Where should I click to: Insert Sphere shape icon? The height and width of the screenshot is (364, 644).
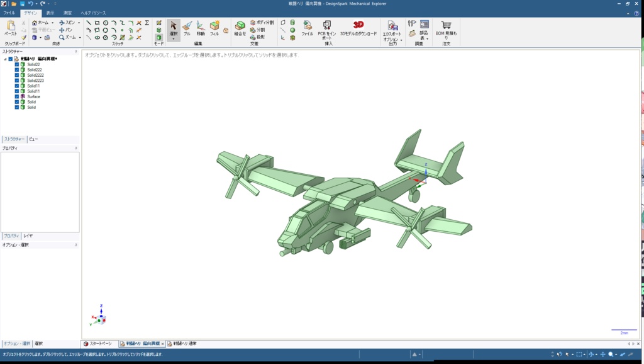click(292, 30)
